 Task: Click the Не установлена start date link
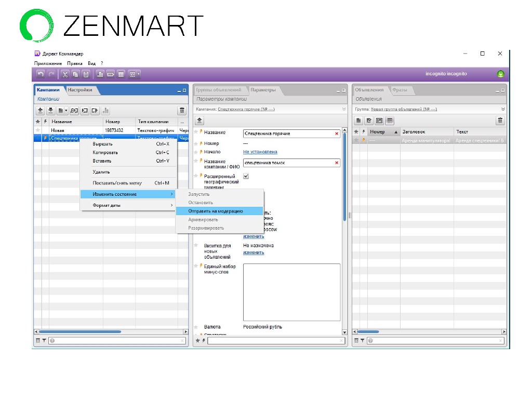[x=260, y=152]
